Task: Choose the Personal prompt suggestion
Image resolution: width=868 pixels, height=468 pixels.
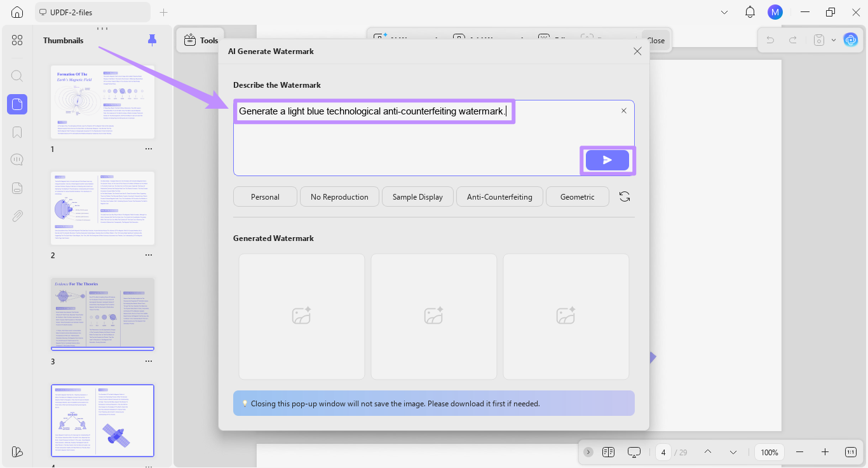Action: (x=265, y=196)
